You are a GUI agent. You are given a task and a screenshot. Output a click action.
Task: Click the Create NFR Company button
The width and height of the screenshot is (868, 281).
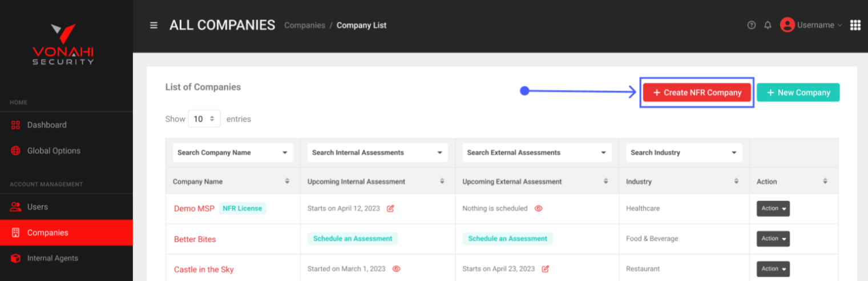697,93
